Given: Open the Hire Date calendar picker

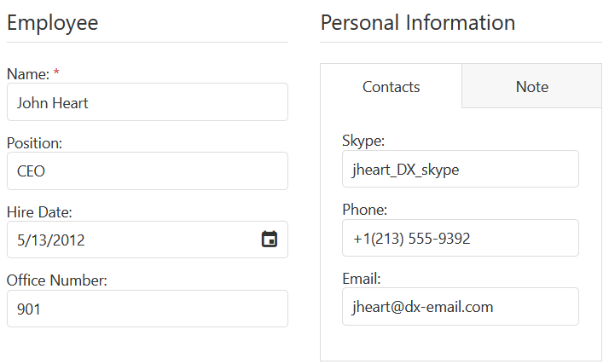Looking at the screenshot, I should tap(270, 240).
